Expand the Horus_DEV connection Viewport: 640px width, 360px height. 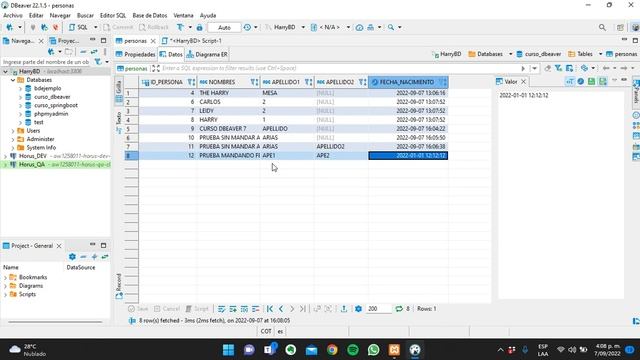pos(6,156)
